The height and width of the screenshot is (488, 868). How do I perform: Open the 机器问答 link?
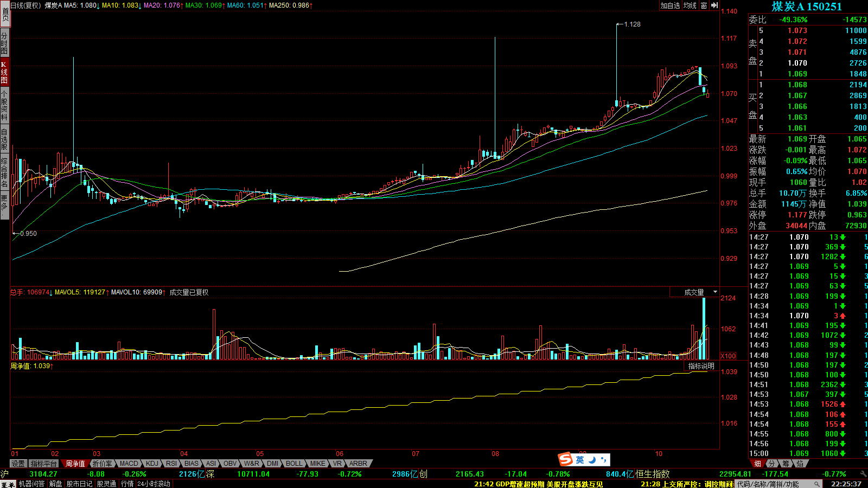31,484
